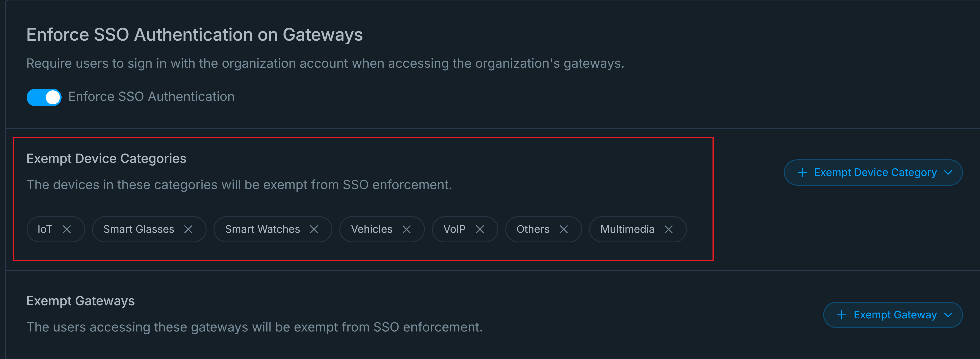Remove the Others category chip
Screen dimensions: 980x359
tap(564, 229)
